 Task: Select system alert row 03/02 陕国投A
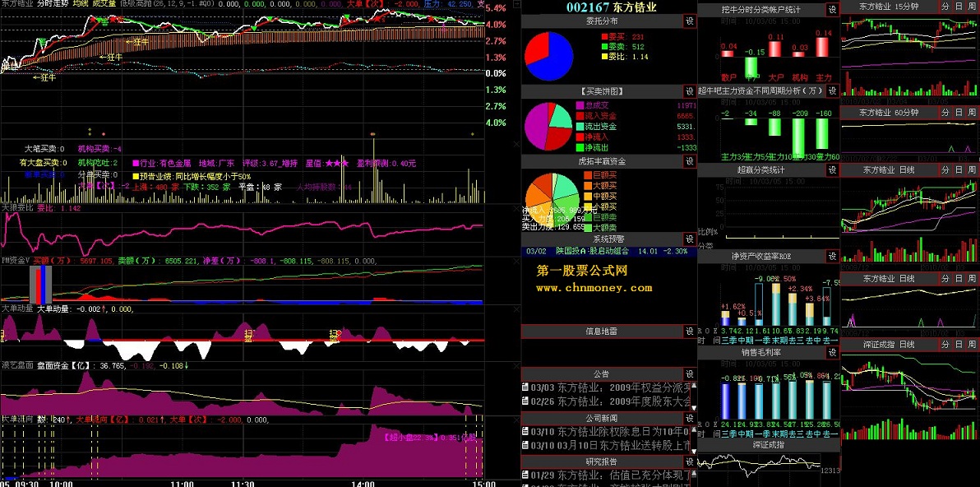(x=608, y=251)
